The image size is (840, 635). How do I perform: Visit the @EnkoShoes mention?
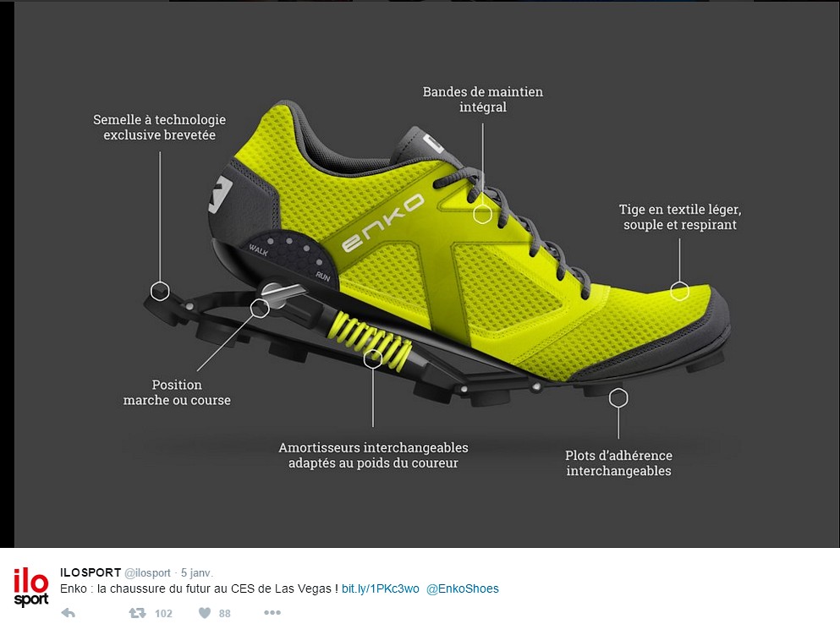click(x=462, y=588)
